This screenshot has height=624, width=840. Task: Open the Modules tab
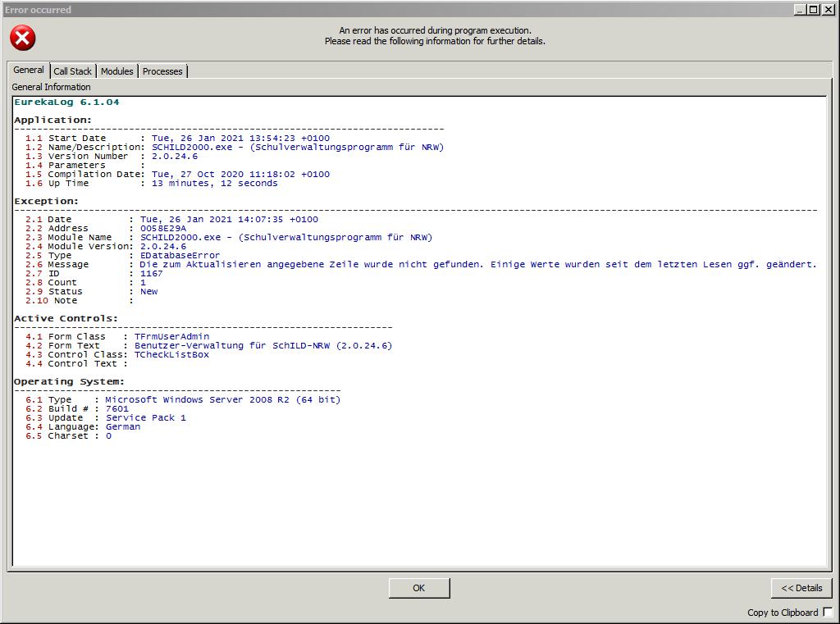click(117, 71)
